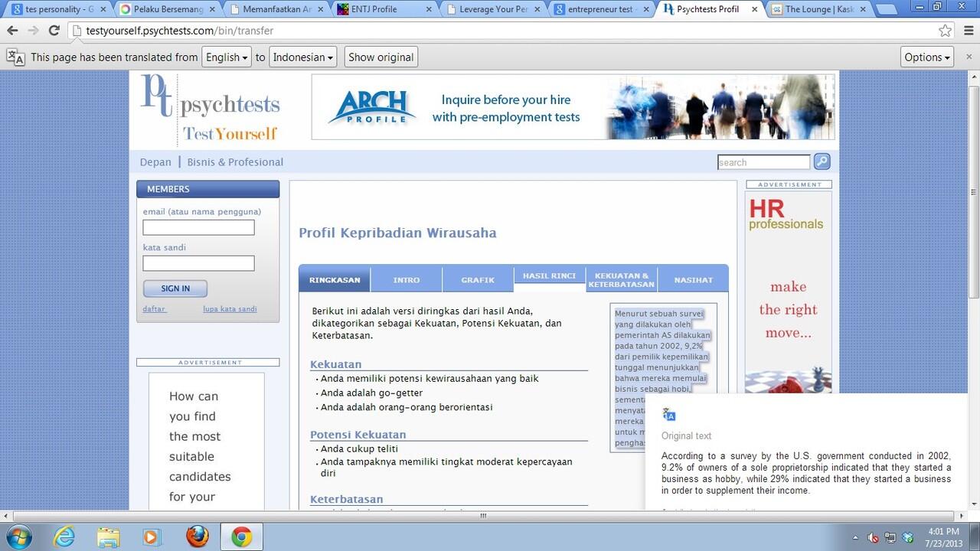Click the kata sandi password field

coord(198,263)
